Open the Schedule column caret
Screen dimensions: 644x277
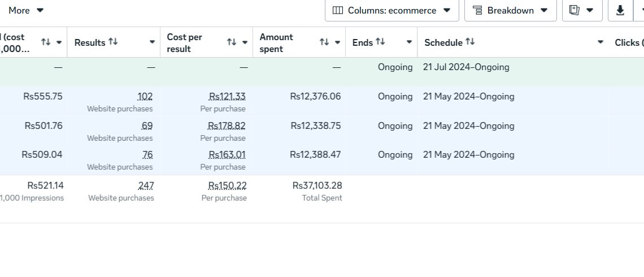[601, 42]
